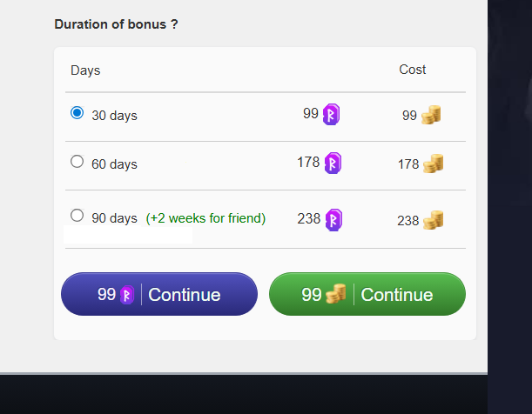Click the gold coins icon in 30 days row
The image size is (532, 414).
pyautogui.click(x=431, y=115)
